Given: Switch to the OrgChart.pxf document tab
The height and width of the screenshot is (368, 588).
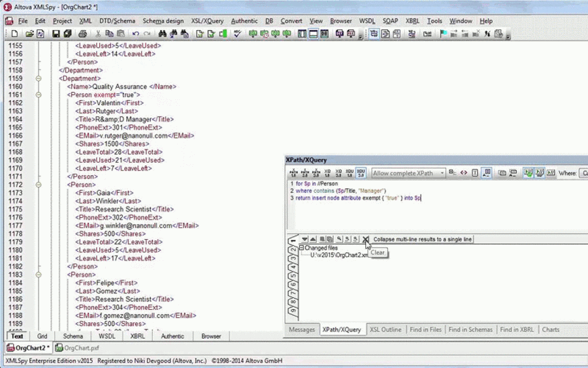Looking at the screenshot, I should pos(77,348).
